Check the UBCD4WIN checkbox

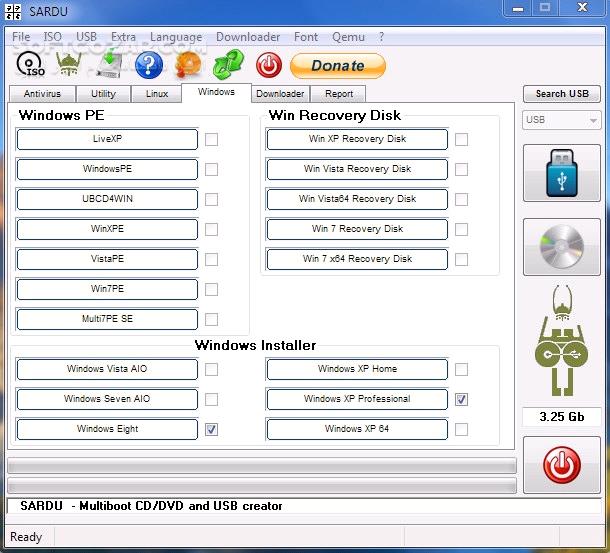(211, 199)
